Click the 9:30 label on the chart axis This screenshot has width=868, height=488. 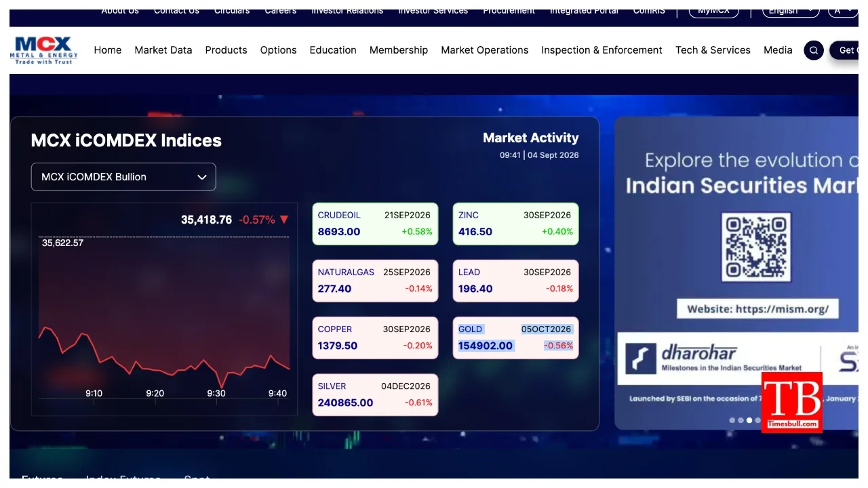216,393
